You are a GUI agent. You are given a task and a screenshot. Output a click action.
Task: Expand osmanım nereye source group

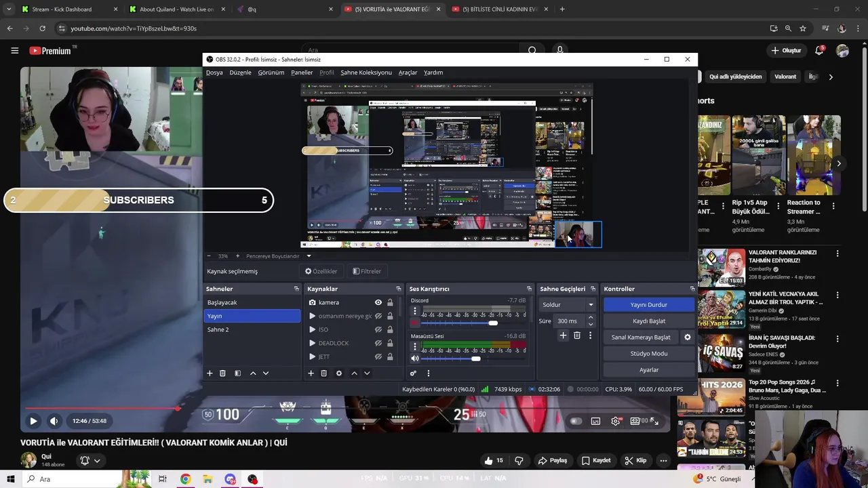[312, 316]
